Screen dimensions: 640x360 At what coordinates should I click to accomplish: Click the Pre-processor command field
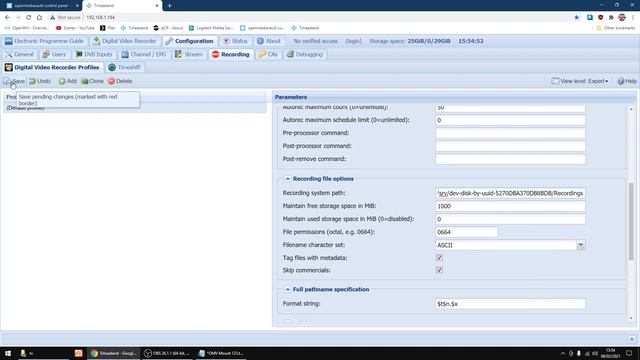(510, 133)
